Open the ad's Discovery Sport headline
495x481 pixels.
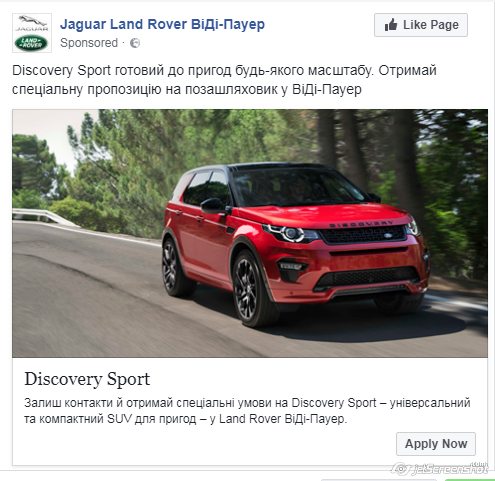coord(87,379)
